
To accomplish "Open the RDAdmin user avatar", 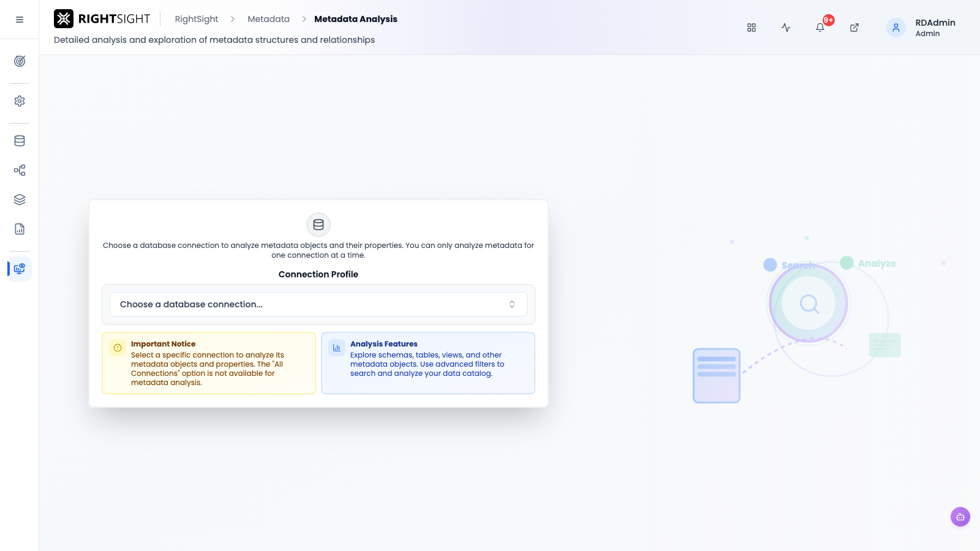I will click(896, 28).
